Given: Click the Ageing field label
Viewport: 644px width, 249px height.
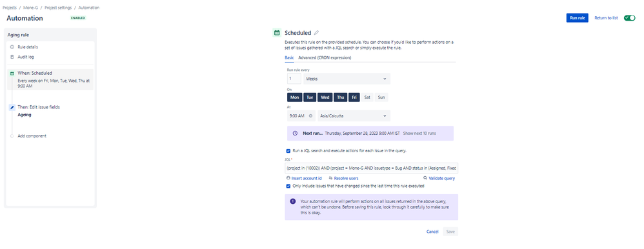Looking at the screenshot, I should [x=25, y=115].
